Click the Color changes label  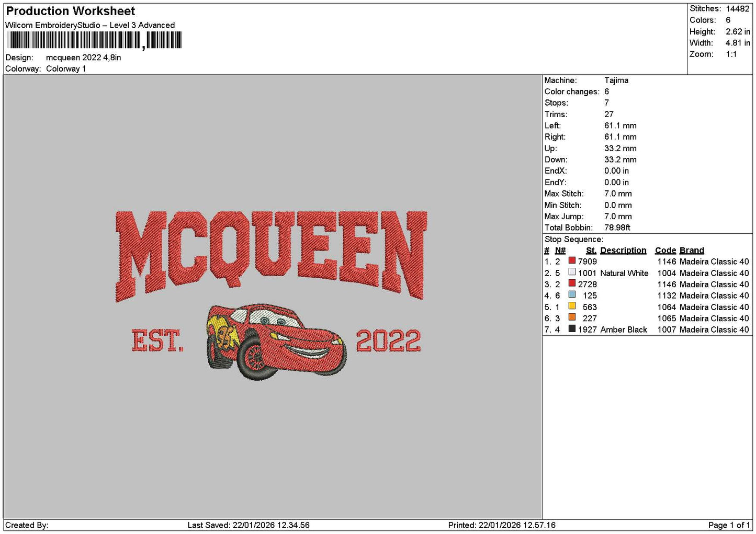coord(572,92)
